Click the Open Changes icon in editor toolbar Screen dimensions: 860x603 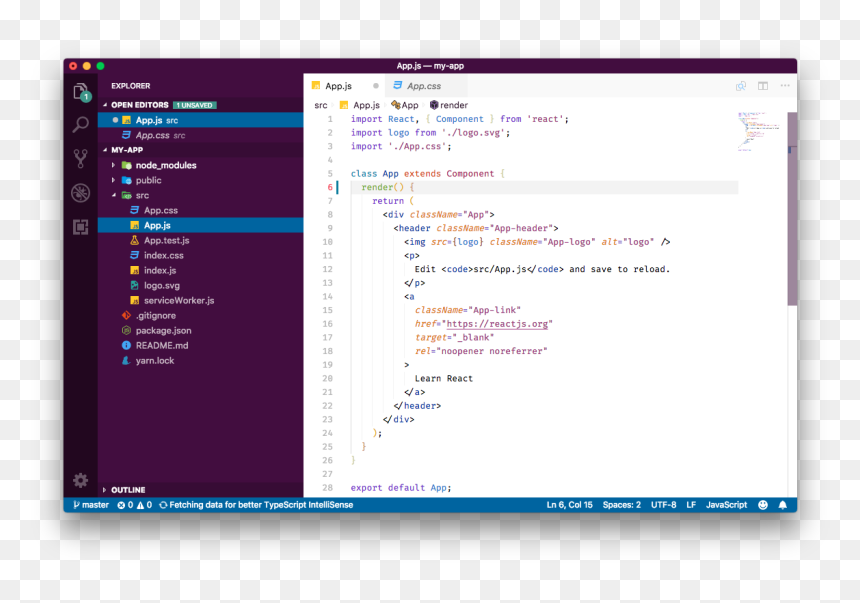click(x=741, y=86)
